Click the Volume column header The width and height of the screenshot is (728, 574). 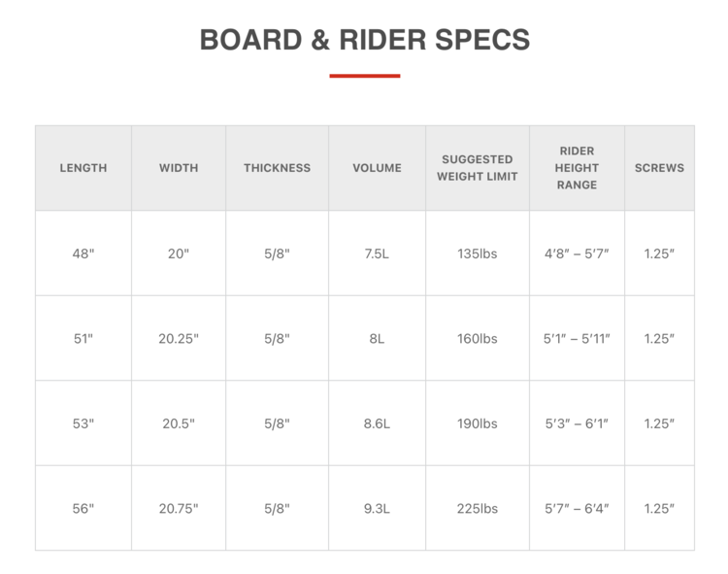click(x=377, y=168)
